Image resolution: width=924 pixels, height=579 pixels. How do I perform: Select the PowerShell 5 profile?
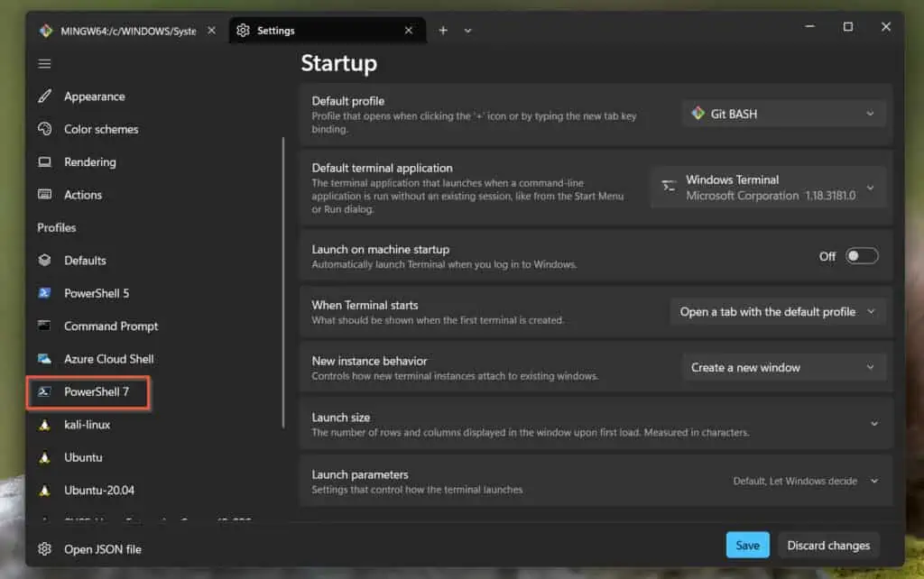pos(96,293)
